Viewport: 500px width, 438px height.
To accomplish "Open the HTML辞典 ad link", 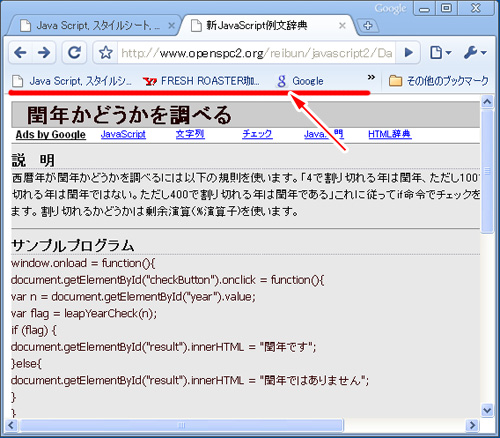I will click(x=390, y=134).
